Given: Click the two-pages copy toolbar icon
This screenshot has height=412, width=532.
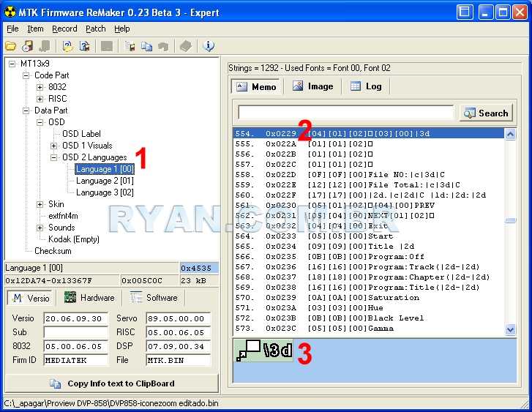Looking at the screenshot, I should (146, 46).
